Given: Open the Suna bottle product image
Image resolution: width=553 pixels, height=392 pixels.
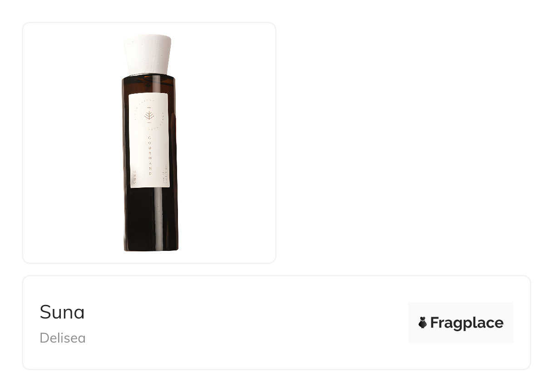Looking at the screenshot, I should [149, 142].
